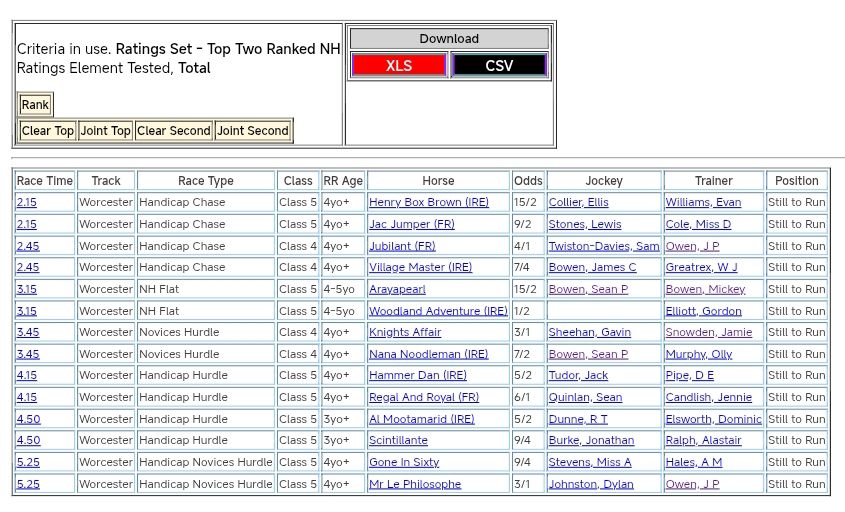Open horse Henry Box Brown (IRE)
Viewport: 845px width, 512px height.
tap(429, 203)
